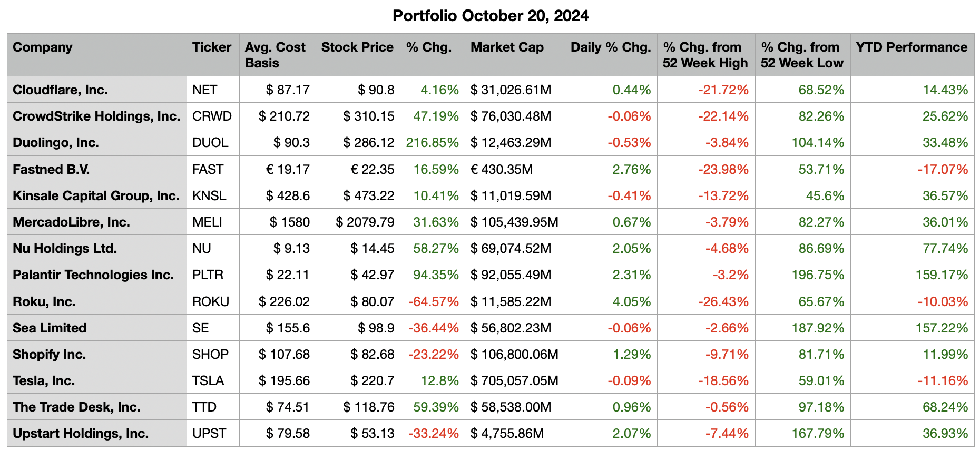Click Sea Limited average cost $ 155.6
The image size is (980, 450).
(x=288, y=328)
